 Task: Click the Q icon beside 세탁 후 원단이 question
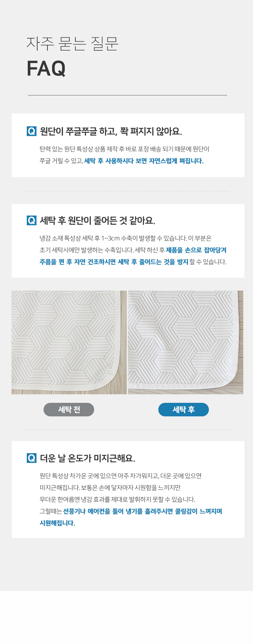coord(31,220)
